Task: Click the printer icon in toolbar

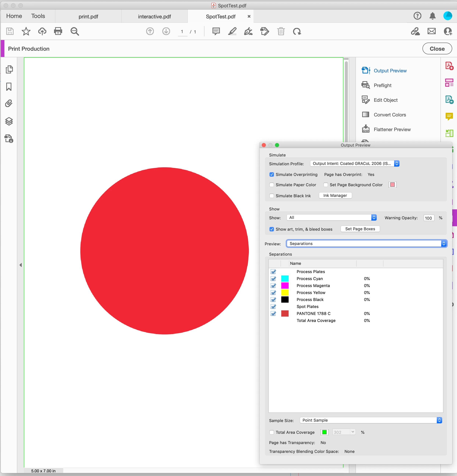Action: (58, 31)
